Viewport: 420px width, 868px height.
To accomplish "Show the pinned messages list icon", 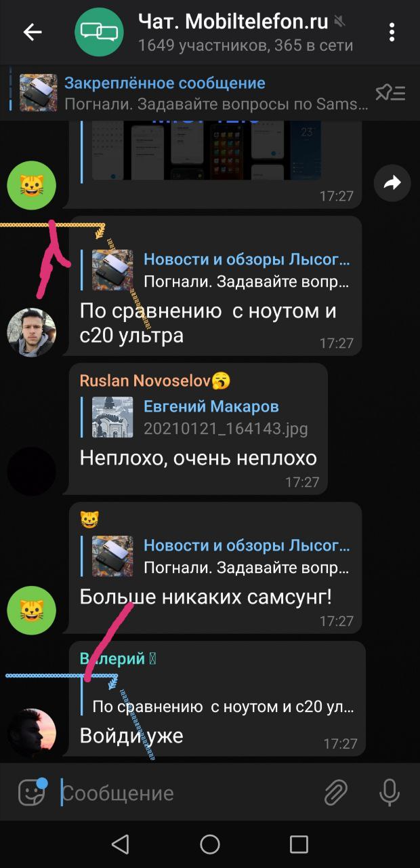I will tap(390, 94).
